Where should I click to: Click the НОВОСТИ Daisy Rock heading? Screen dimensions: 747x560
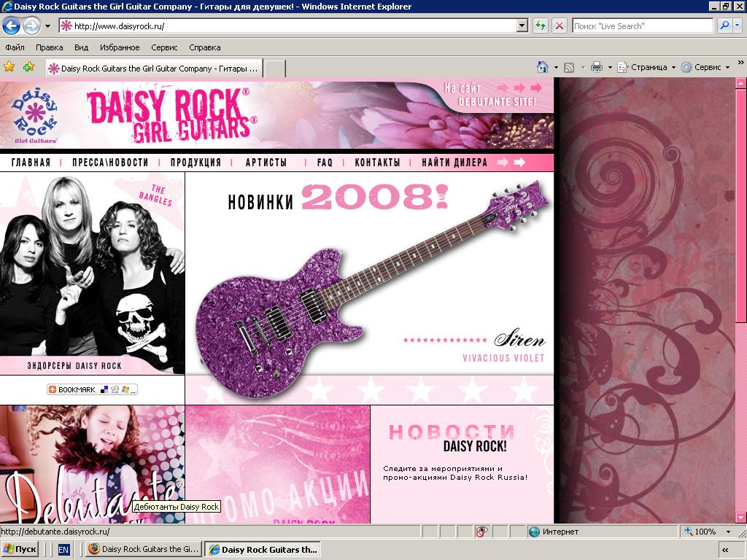click(x=452, y=438)
